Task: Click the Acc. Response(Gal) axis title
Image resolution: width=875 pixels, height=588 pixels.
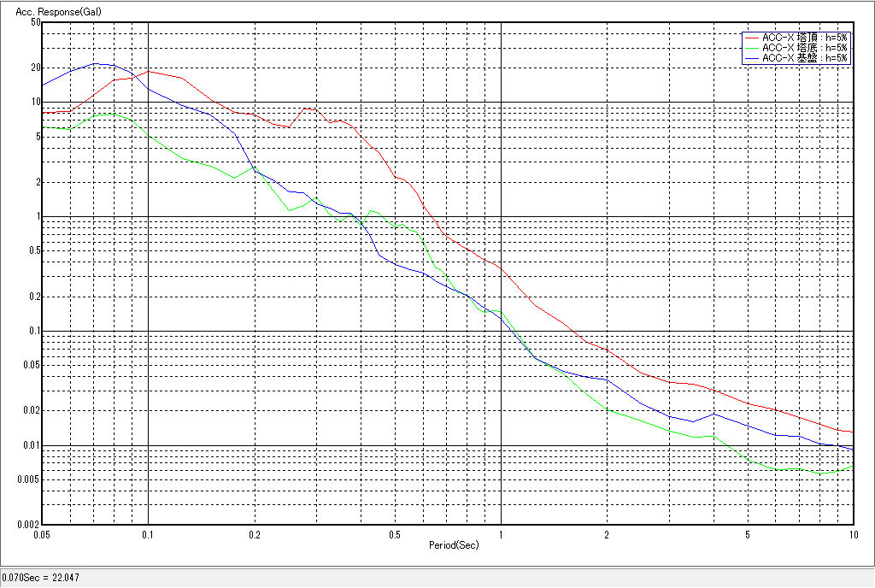Action: click(50, 13)
